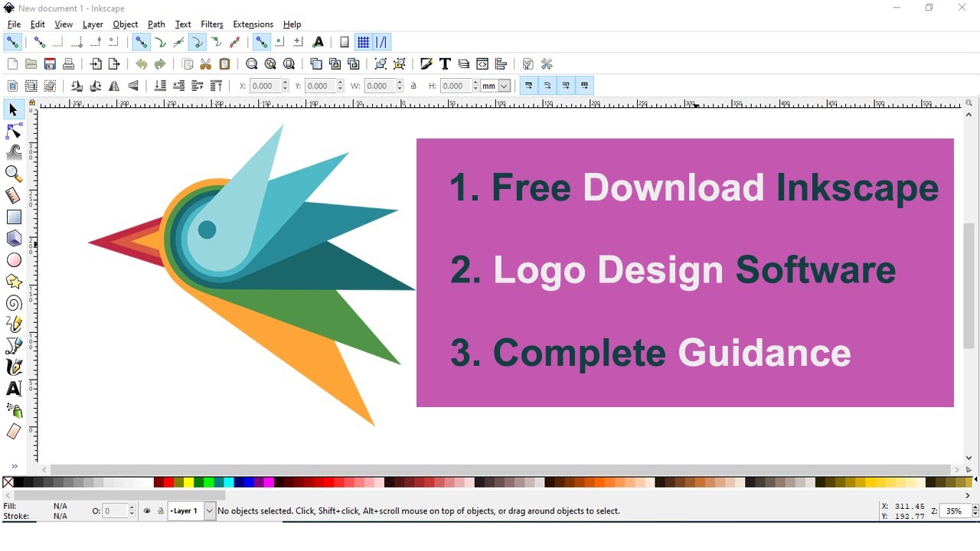Click the Redo arrow icon
980x551 pixels.
click(x=160, y=64)
